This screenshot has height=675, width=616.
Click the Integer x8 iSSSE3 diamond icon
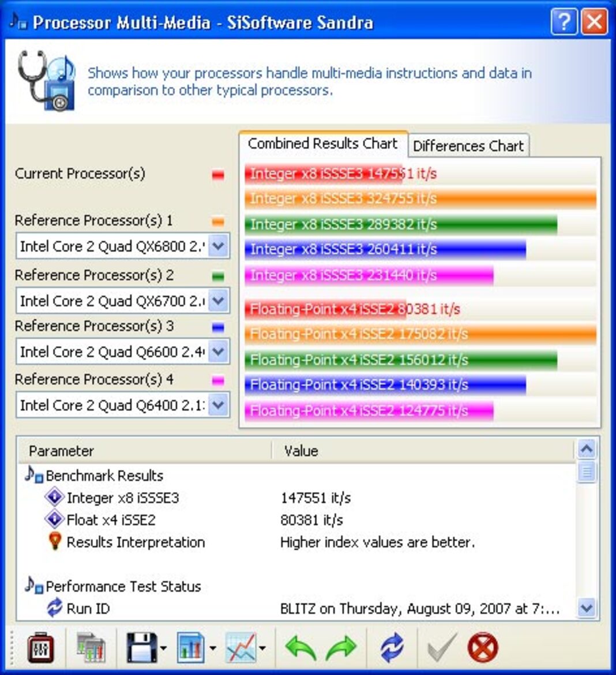(55, 497)
